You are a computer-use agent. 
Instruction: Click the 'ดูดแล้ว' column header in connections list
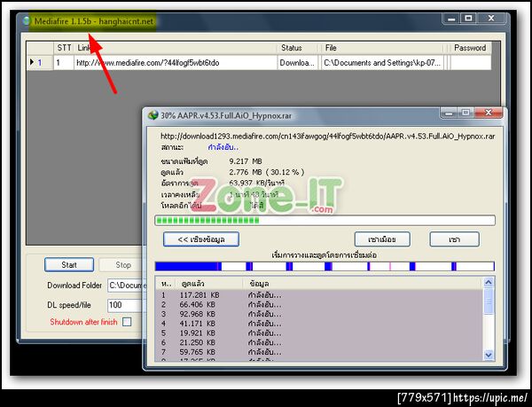tap(209, 283)
